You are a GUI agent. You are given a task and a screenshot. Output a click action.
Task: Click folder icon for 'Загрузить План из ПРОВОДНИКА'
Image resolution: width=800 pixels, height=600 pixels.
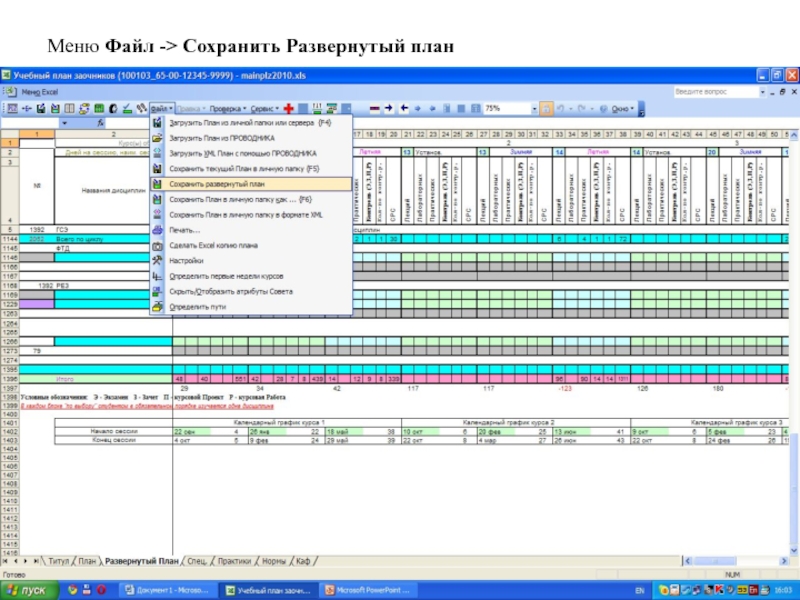point(158,138)
